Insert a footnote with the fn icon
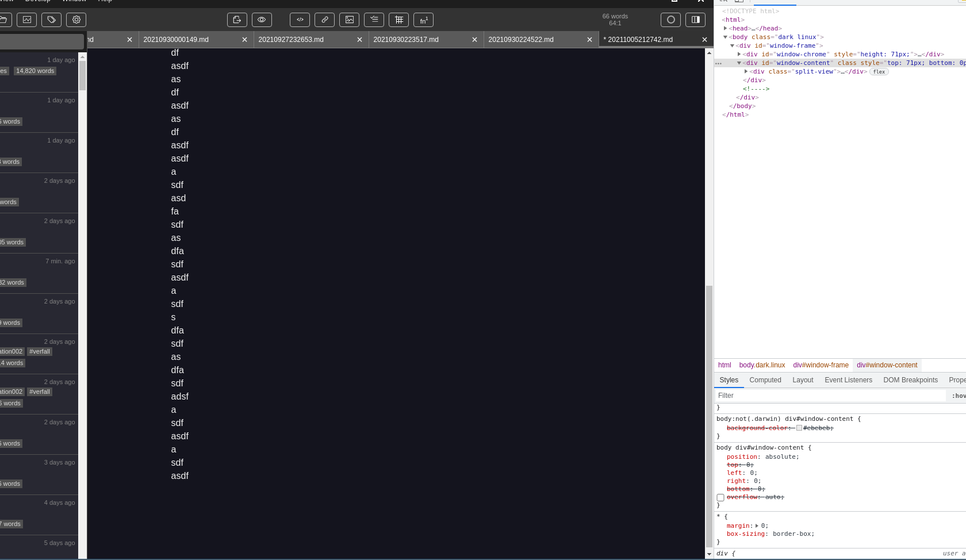The height and width of the screenshot is (560, 966). pyautogui.click(x=424, y=20)
